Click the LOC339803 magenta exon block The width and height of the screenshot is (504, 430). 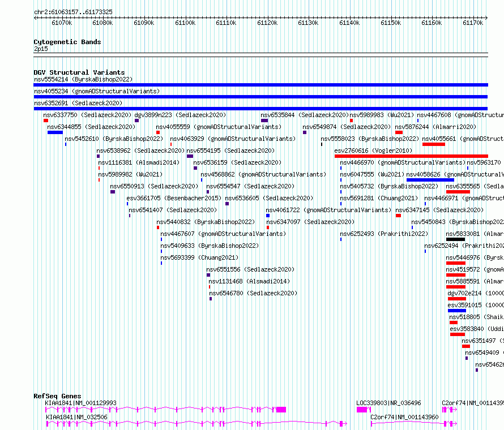pyautogui.click(x=362, y=410)
